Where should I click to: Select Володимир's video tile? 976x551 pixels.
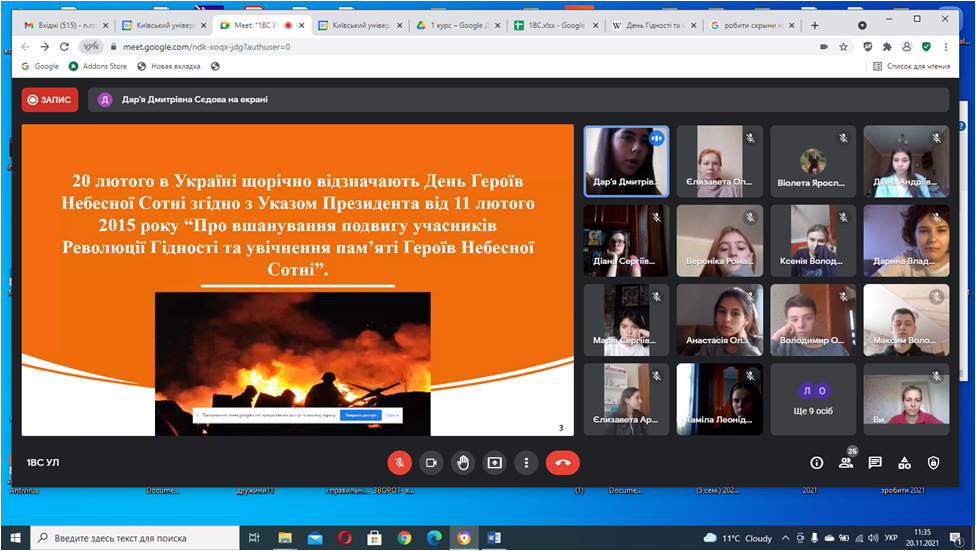812,320
